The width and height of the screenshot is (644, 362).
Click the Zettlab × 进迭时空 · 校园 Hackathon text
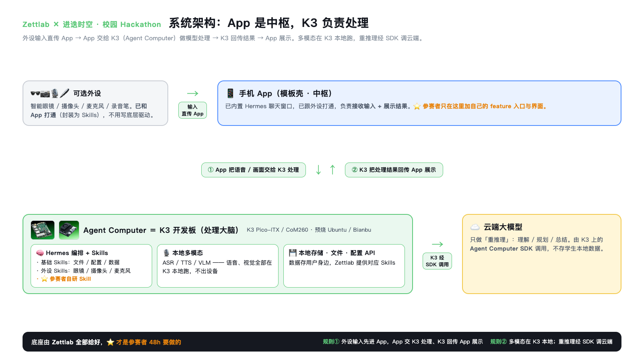click(92, 25)
